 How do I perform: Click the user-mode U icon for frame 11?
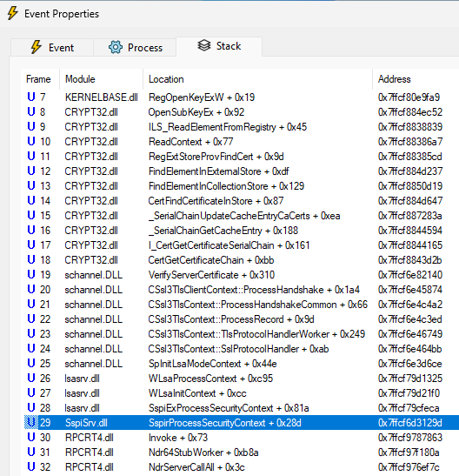pos(31,157)
